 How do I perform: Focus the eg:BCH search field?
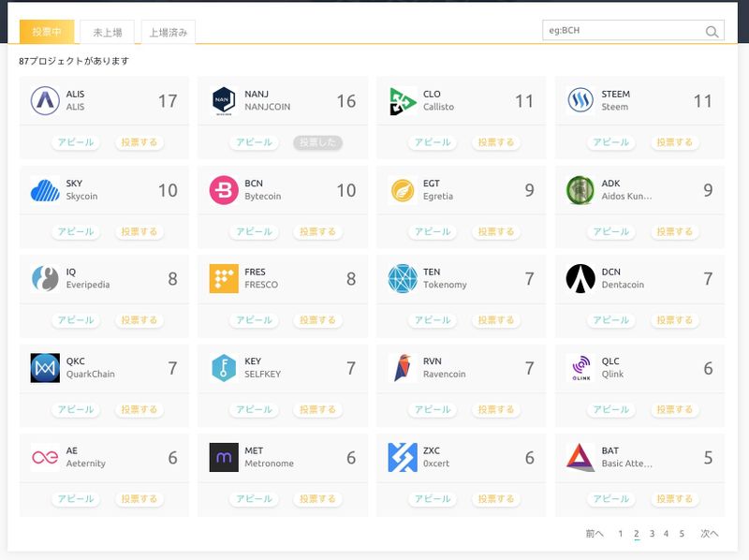(622, 31)
